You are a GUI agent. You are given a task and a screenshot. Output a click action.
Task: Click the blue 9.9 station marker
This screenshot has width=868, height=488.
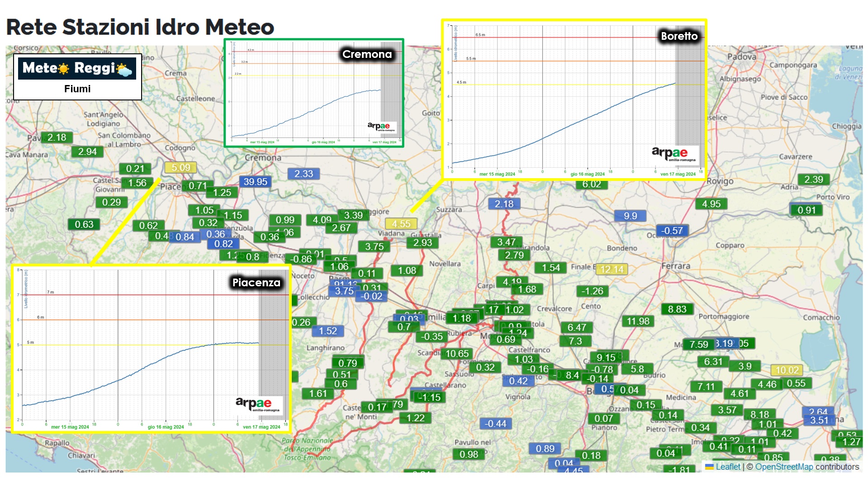(x=630, y=216)
